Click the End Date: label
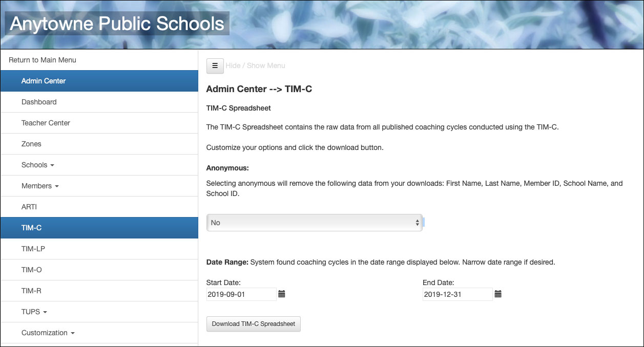644x347 pixels. point(439,283)
